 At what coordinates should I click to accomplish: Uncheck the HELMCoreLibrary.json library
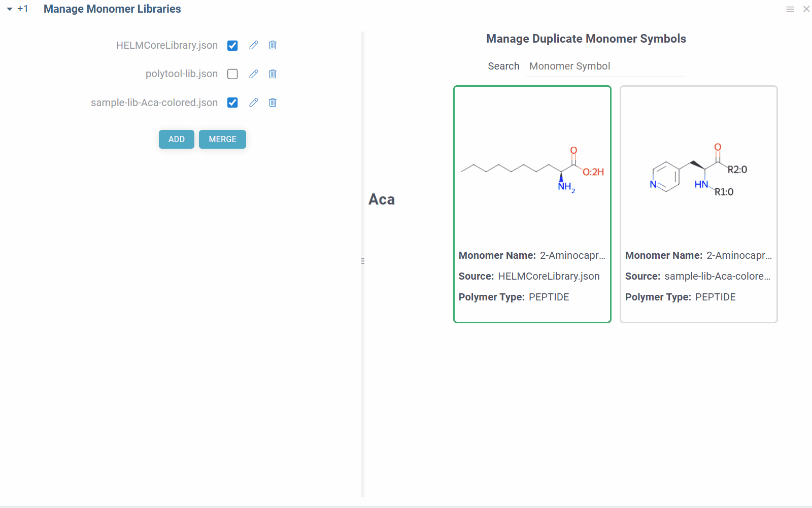click(232, 45)
